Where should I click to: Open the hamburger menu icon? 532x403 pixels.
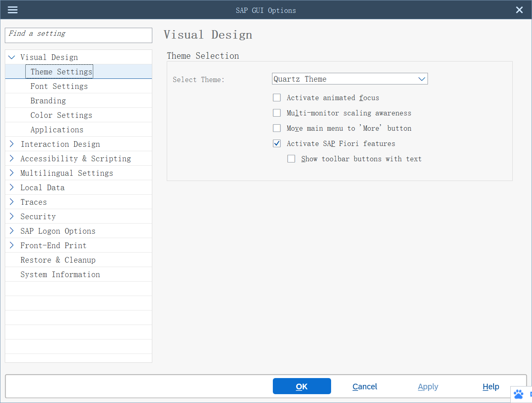click(12, 10)
